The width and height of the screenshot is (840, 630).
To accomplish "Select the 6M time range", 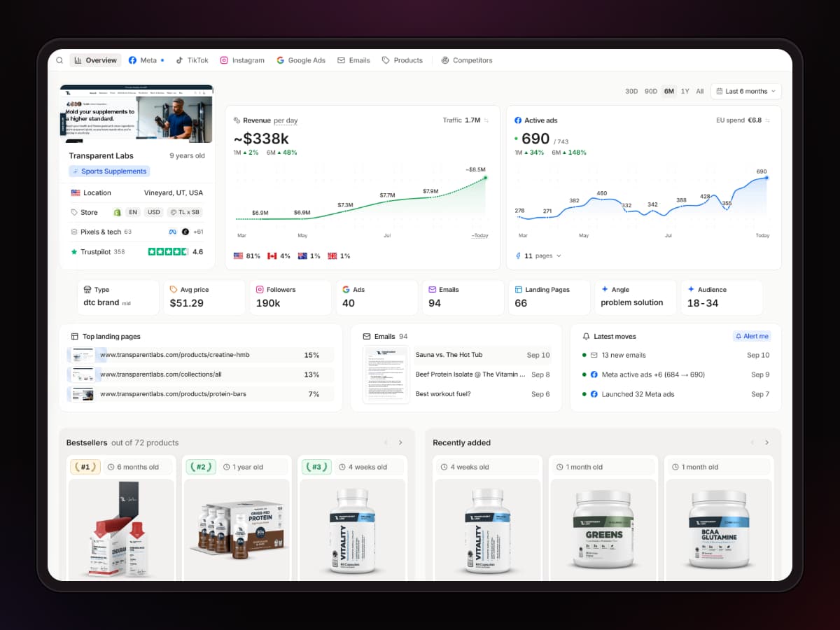I will tap(669, 91).
